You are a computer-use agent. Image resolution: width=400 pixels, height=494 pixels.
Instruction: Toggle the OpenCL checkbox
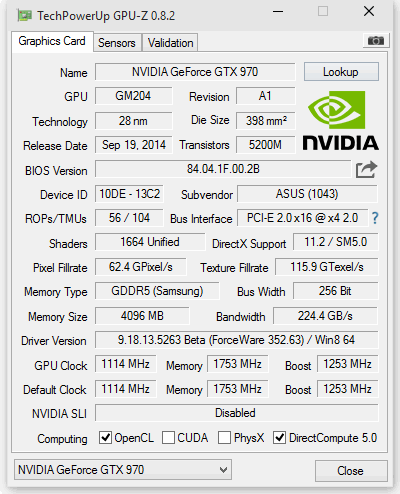pos(105,437)
